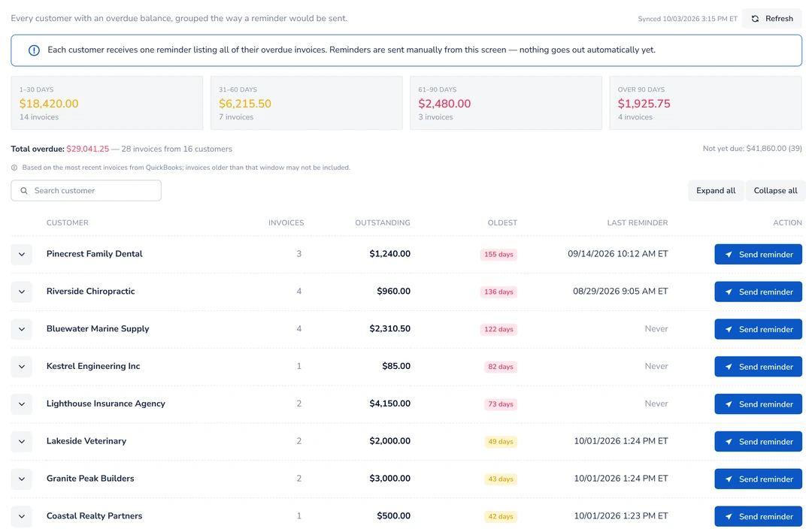
Task: Send reminder to Kestrel Engineering Inc
Action: (x=758, y=367)
